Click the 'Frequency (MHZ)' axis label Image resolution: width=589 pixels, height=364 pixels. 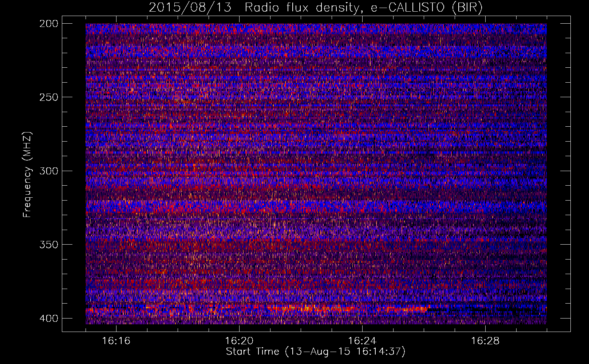coord(27,174)
